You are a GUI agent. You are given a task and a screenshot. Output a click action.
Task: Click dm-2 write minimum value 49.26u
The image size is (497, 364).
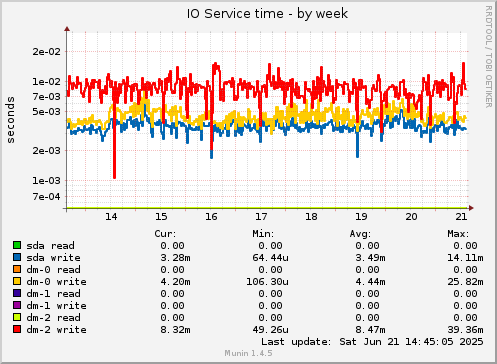point(270,330)
